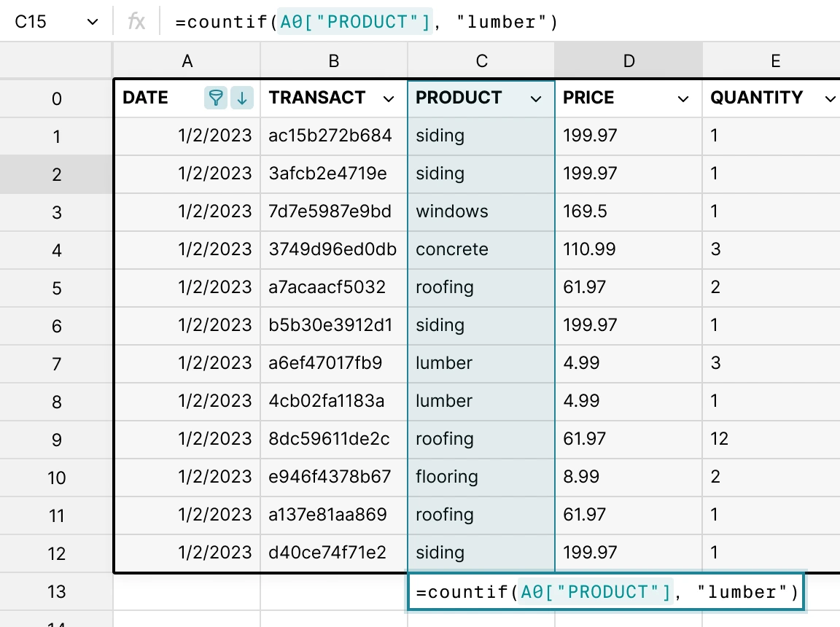
Task: Open the cell reference C15 dropdown
Action: point(93,22)
